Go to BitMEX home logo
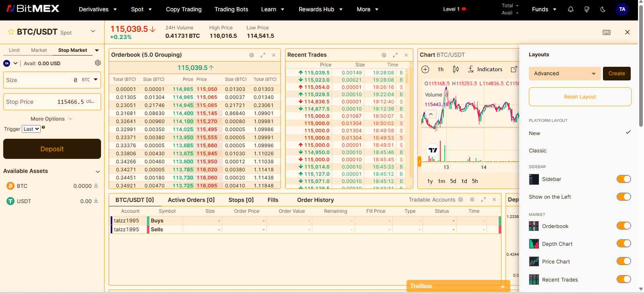The image size is (644, 294). [33, 8]
